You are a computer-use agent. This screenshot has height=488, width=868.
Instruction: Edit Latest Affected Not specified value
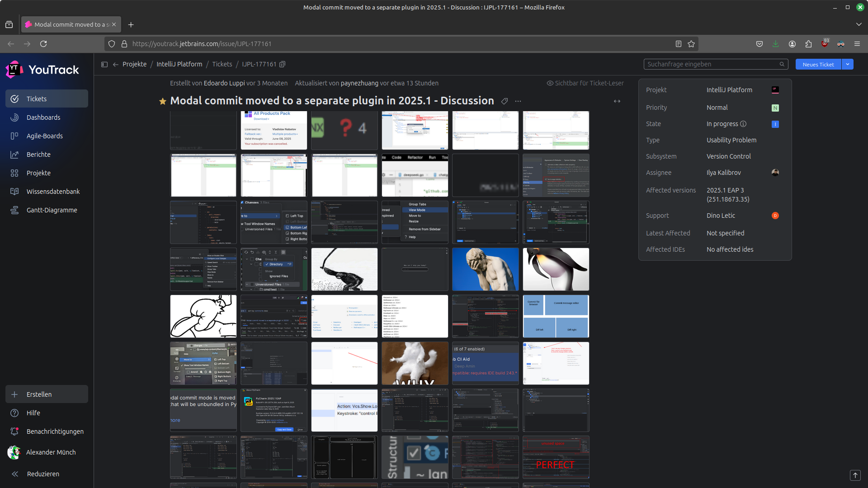point(725,233)
